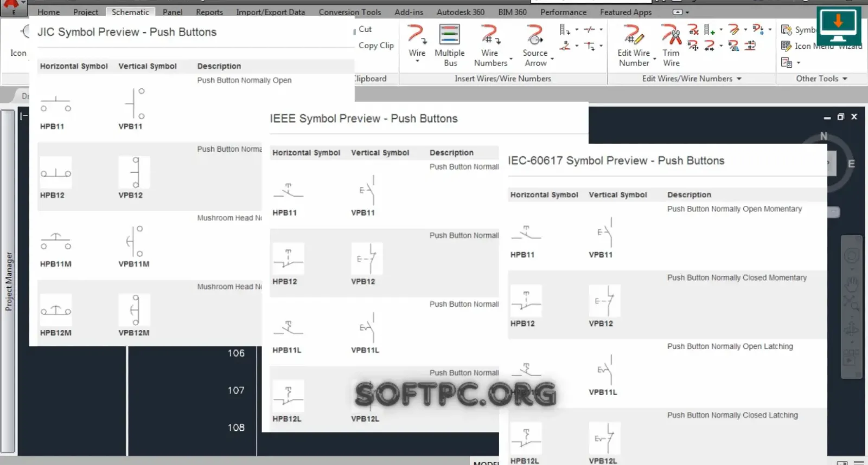Select the Pan hand tool in navigation bar
This screenshot has height=465, width=868.
(851, 283)
